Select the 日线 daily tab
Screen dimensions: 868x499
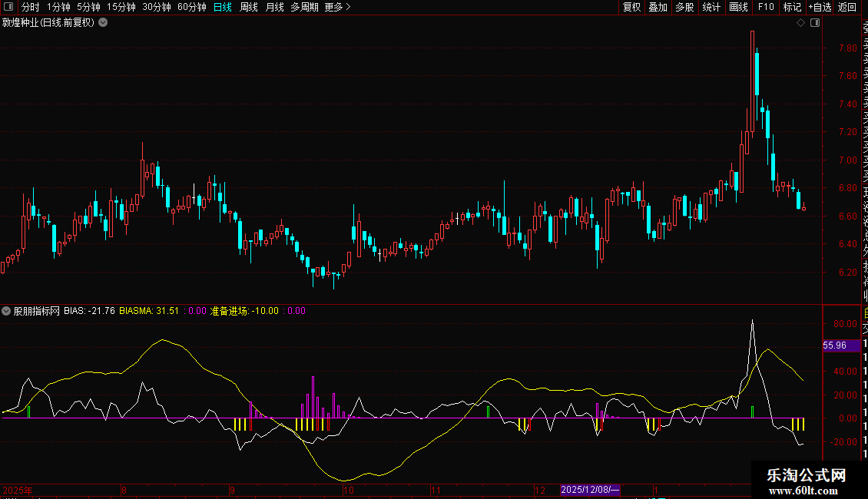tap(223, 7)
